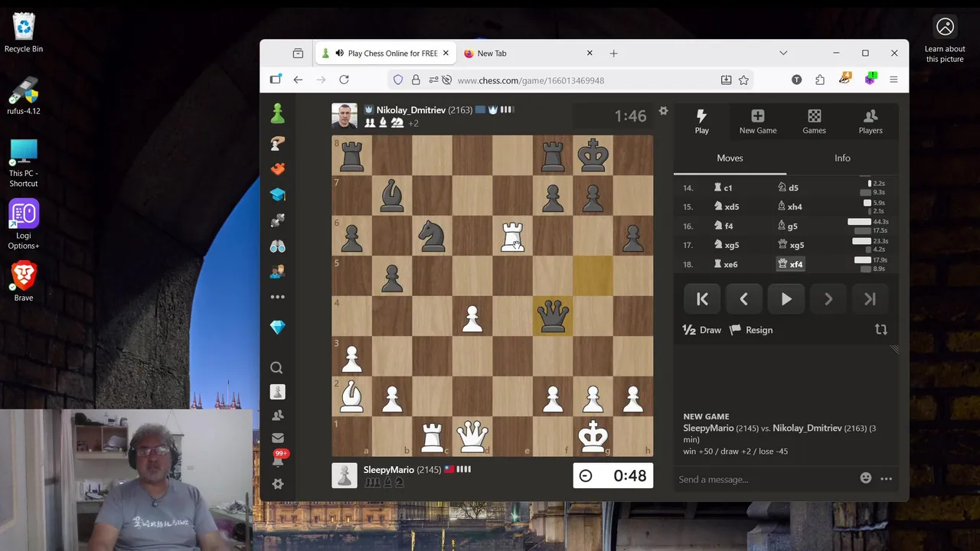Open the browser extensions puzzle icon
Viewport: 980px width, 551px height.
tap(820, 80)
